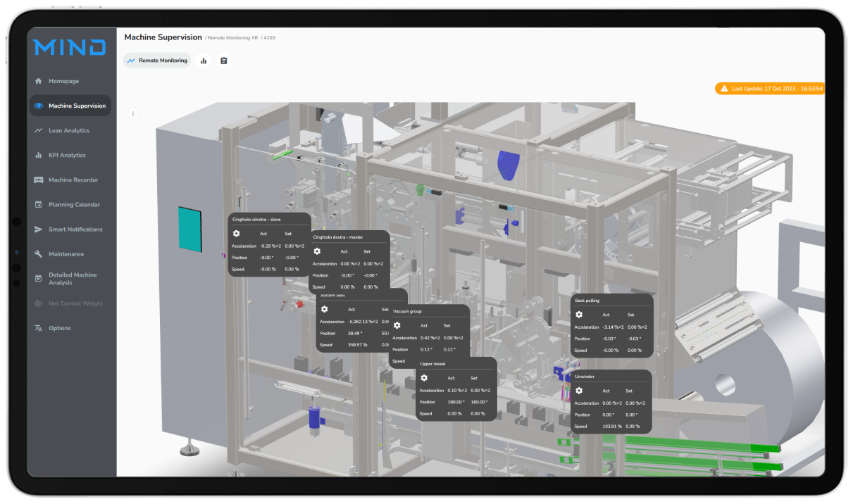
Task: Open the three-dot viewer menu
Action: point(133,113)
